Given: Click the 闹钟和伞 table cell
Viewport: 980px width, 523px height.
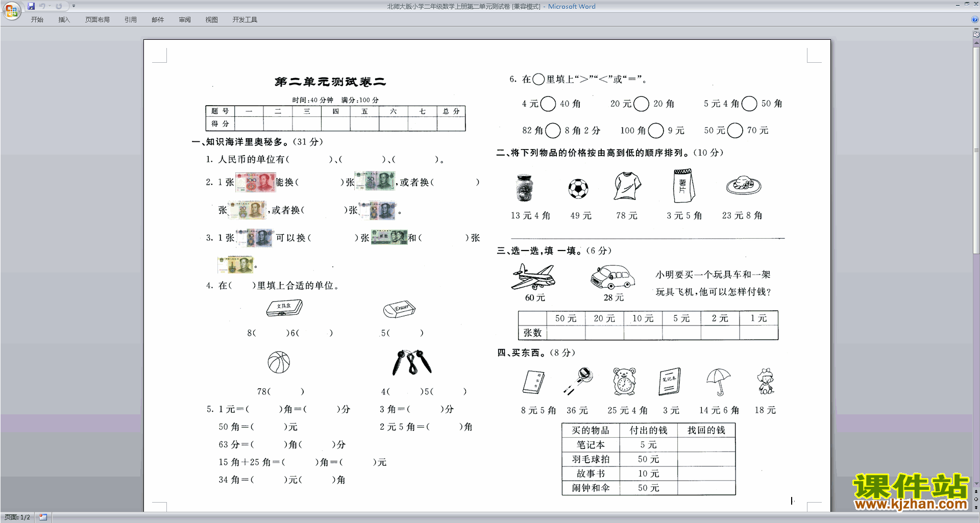Looking at the screenshot, I should pyautogui.click(x=591, y=488).
